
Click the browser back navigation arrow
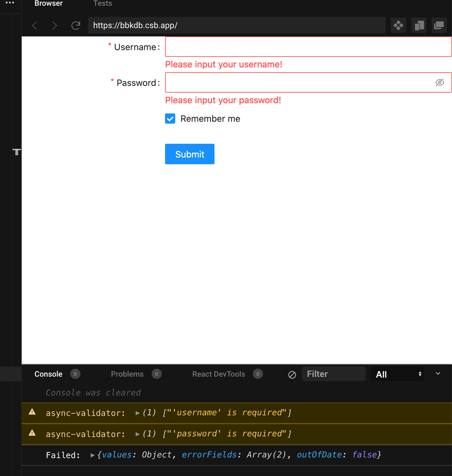click(x=34, y=26)
